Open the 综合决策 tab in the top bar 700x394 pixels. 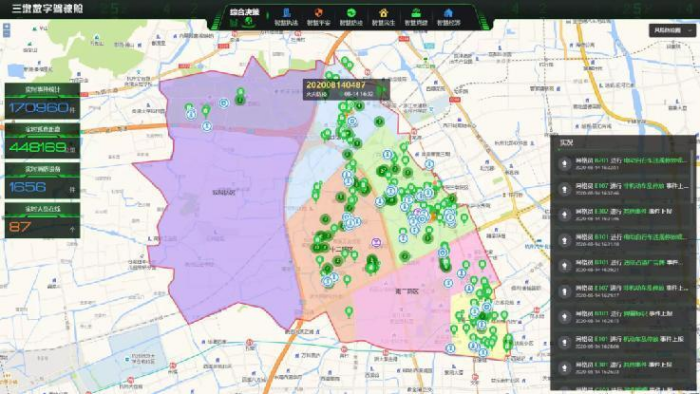244,12
